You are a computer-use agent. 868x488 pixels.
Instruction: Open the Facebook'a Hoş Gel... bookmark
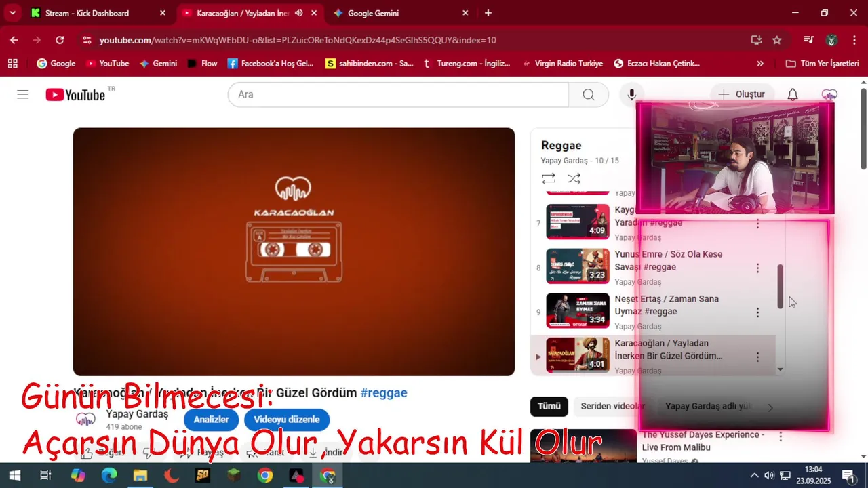[x=271, y=64]
